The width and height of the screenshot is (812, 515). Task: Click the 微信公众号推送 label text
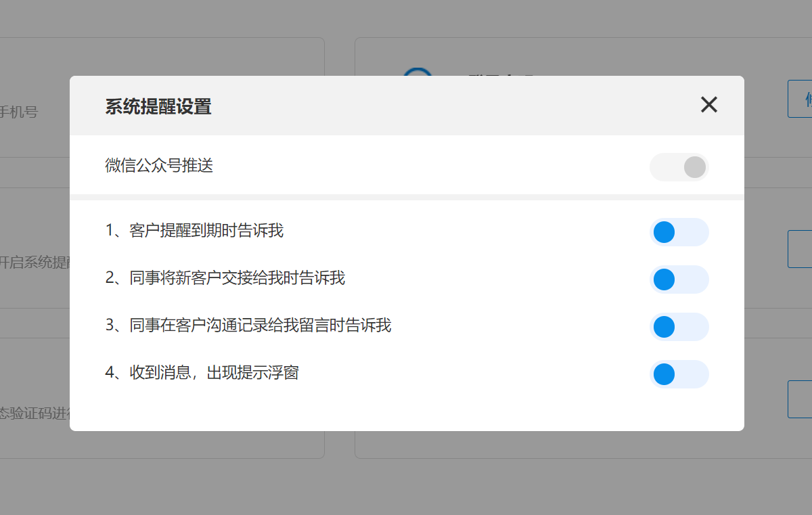tap(159, 166)
